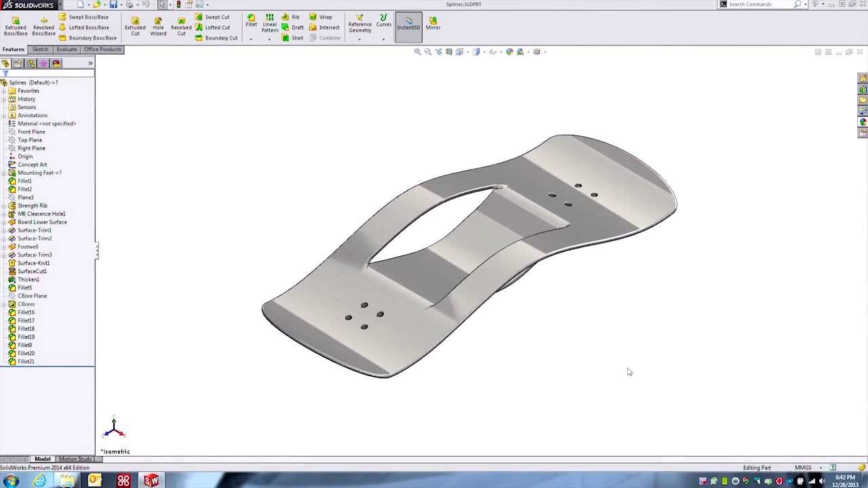
Task: Click the Save icon in top toolbar
Action: point(113,4)
